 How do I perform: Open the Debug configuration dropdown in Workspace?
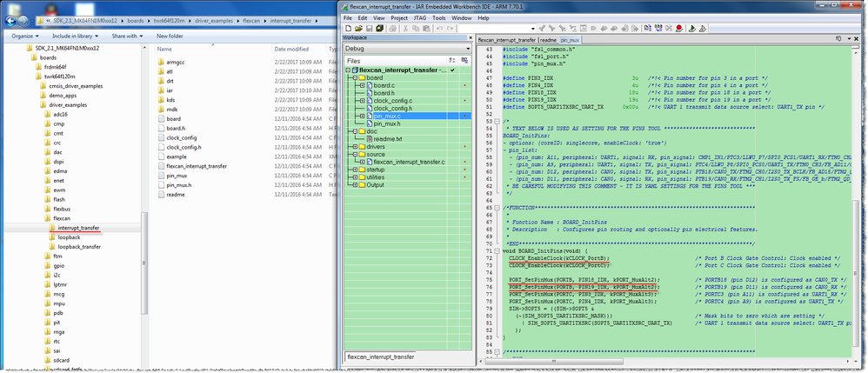click(466, 49)
